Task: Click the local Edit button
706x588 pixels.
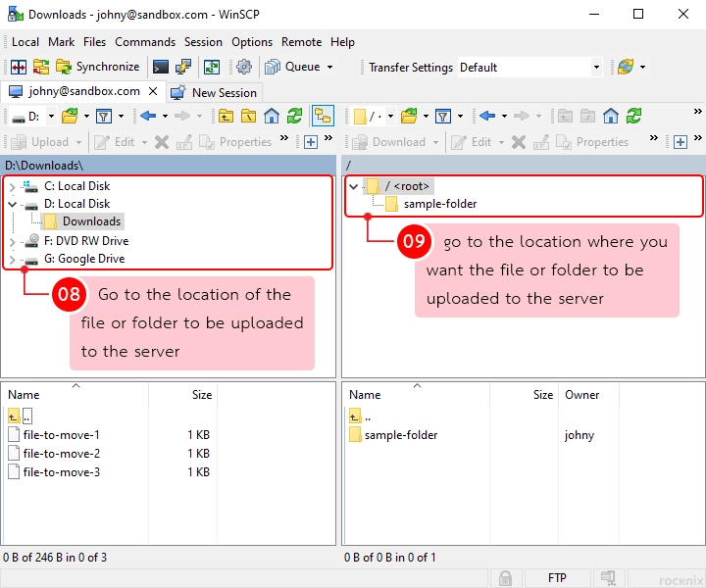Action: (114, 142)
